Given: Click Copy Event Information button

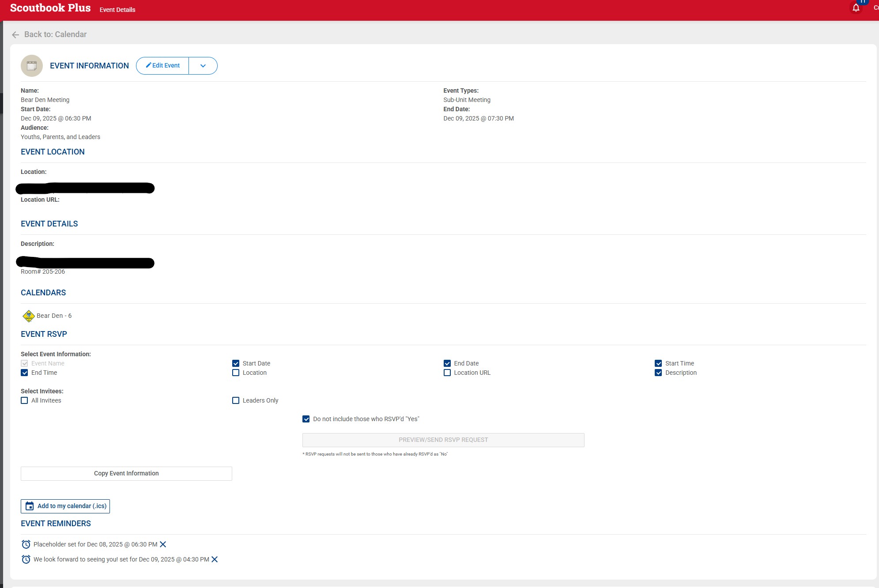Looking at the screenshot, I should tap(126, 473).
